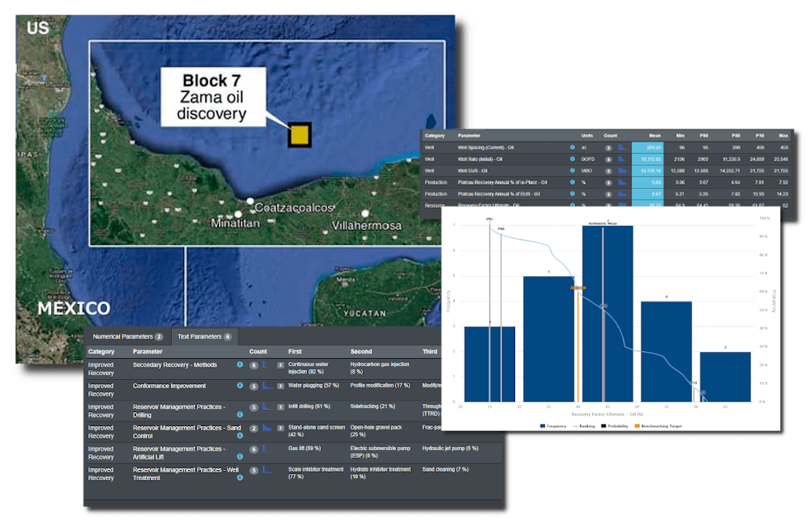Click the histogram bar labeled 4
Viewport: 812px width, 522px height.
[x=667, y=351]
